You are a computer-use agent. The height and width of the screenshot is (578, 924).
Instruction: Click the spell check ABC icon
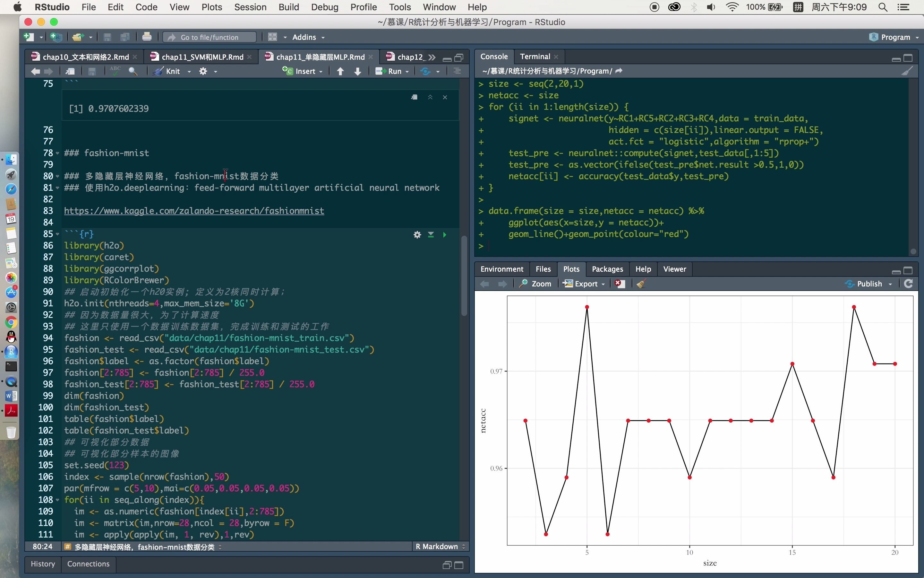pos(115,71)
